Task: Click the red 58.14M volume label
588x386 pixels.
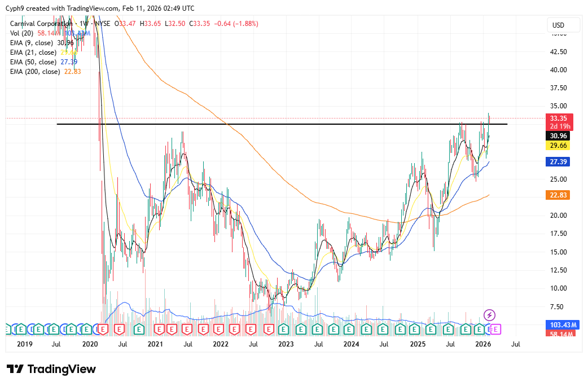Action: [x=561, y=333]
